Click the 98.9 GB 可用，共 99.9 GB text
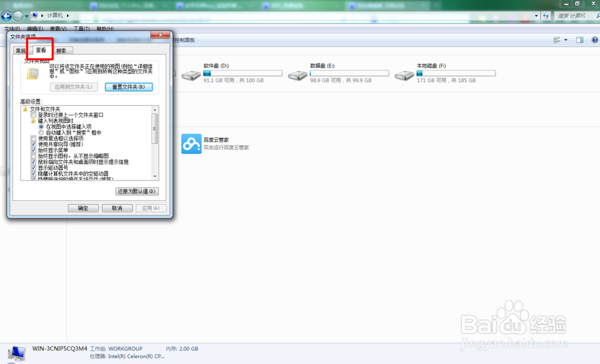This screenshot has height=364, width=600. (341, 80)
